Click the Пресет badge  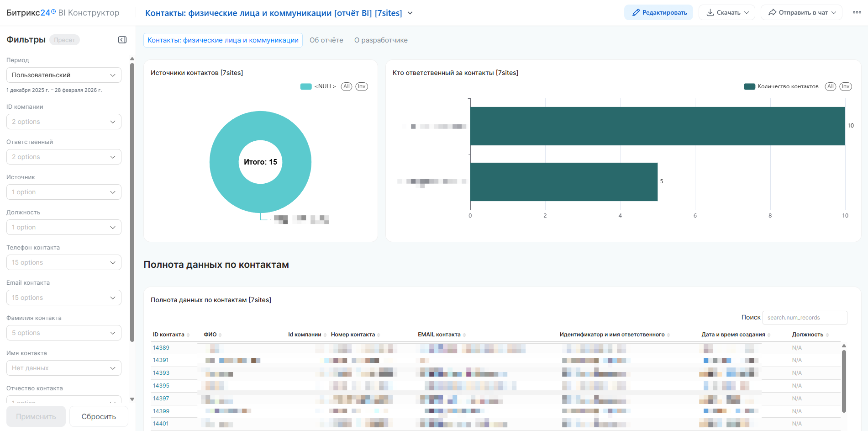tap(64, 40)
